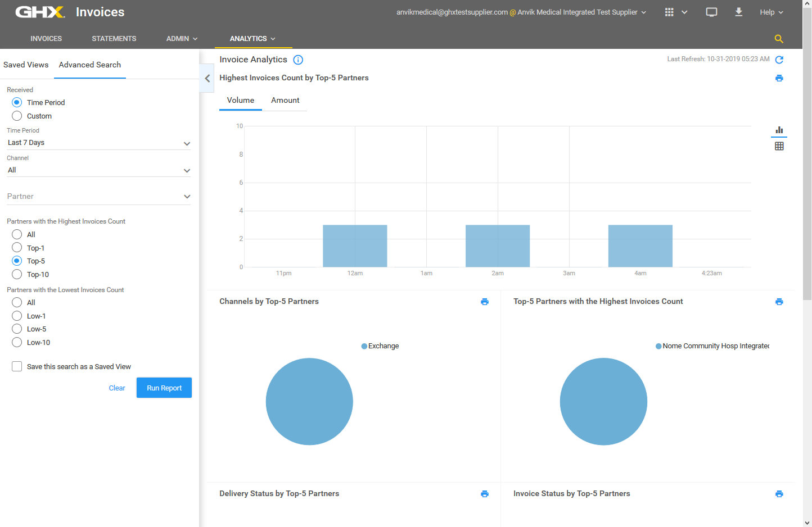Open the Time Period Last 7 Days dropdown
Screen dimensions: 812x527
point(99,143)
